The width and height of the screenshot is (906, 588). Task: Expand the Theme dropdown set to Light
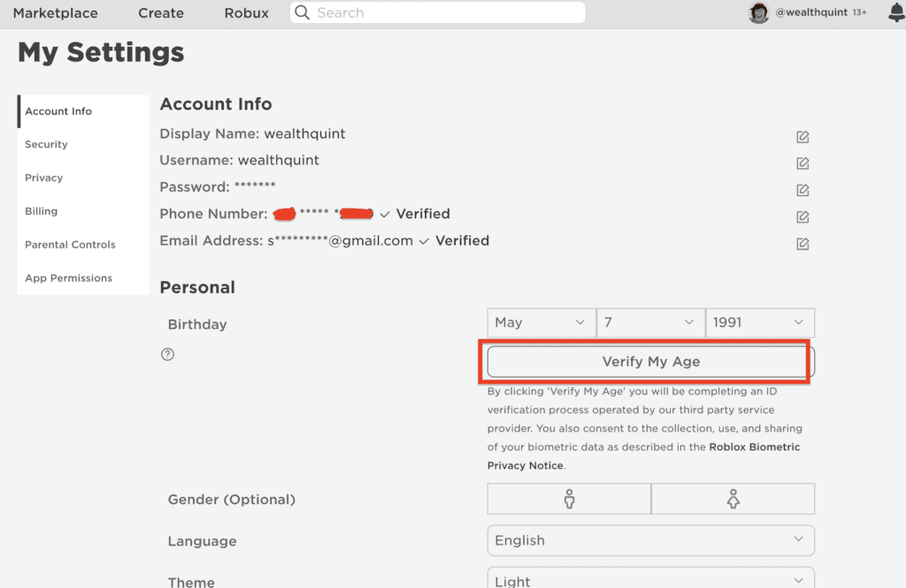pyautogui.click(x=650, y=578)
